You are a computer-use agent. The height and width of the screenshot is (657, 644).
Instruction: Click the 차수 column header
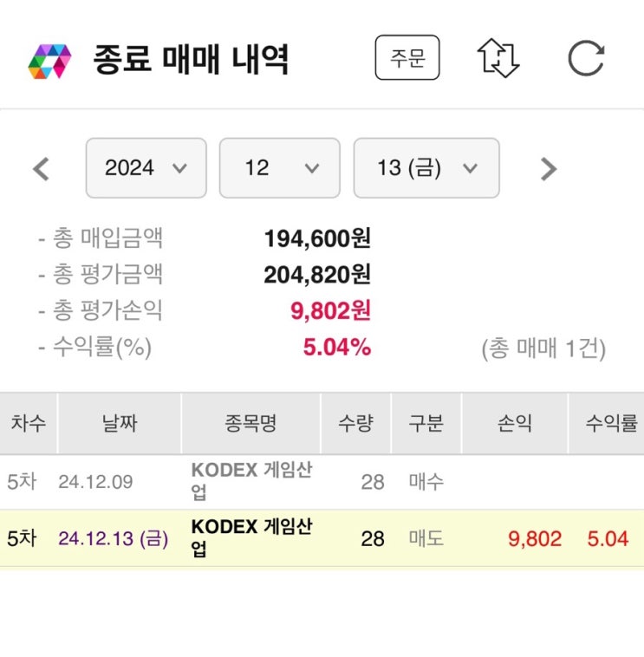pos(29,424)
